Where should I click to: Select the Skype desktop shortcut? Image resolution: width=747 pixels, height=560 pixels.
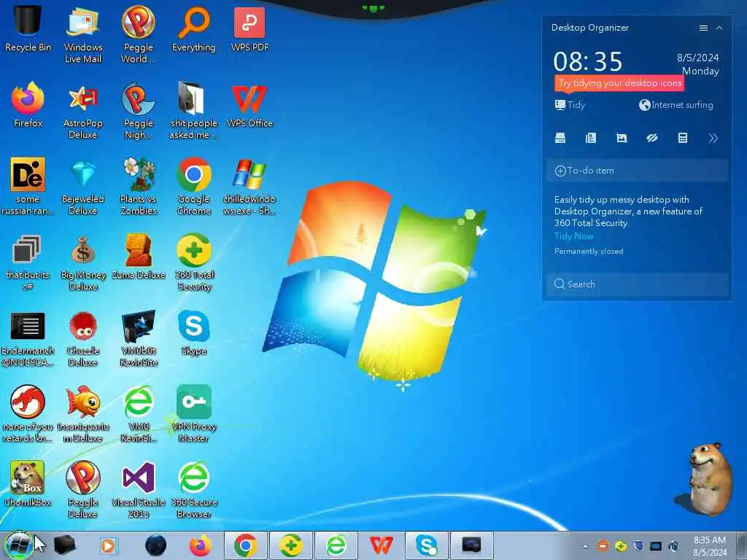[193, 332]
